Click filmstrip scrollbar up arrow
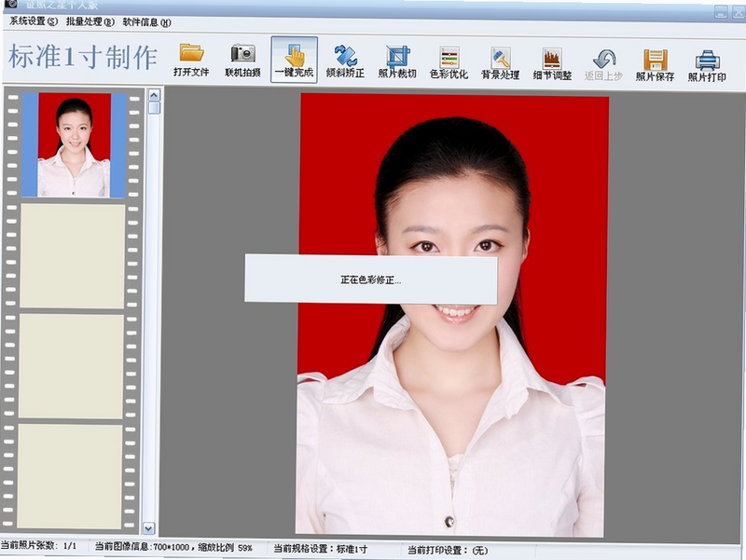This screenshot has width=746, height=560. 154,96
